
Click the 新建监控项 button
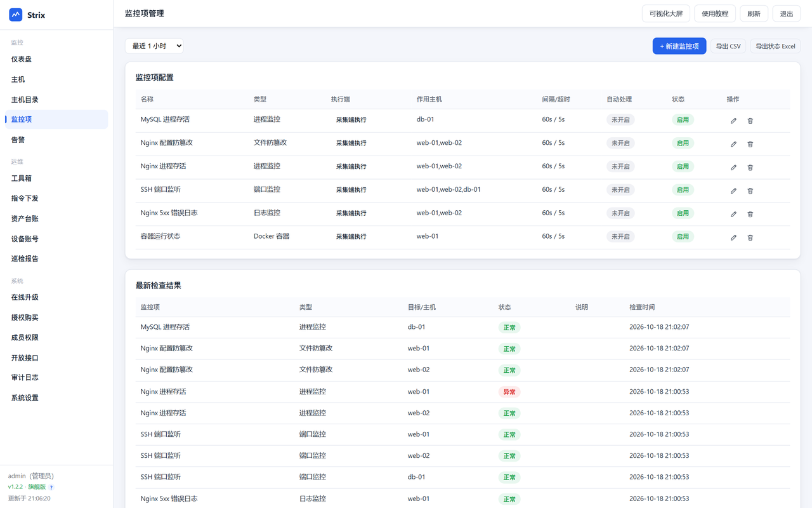click(679, 46)
